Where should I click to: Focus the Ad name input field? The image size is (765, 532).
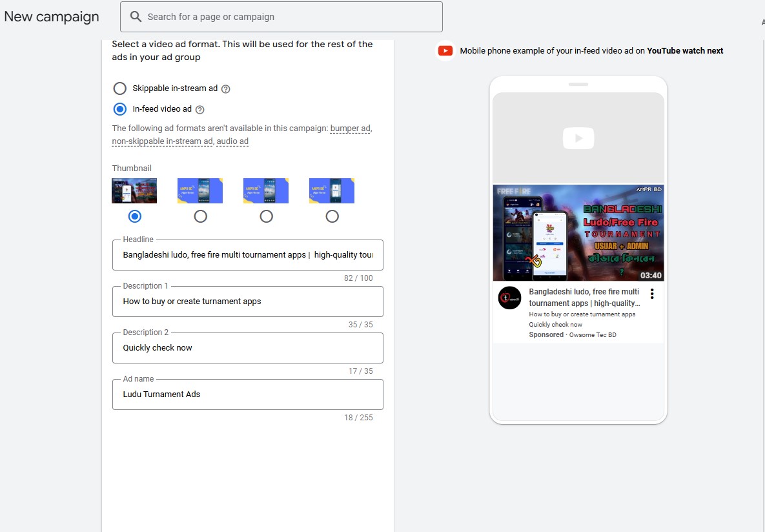tap(248, 394)
